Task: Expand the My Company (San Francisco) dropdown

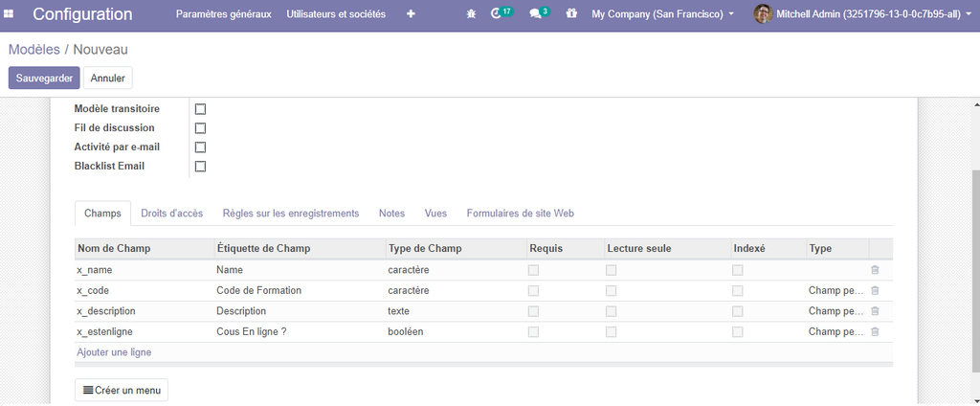Action: click(662, 14)
